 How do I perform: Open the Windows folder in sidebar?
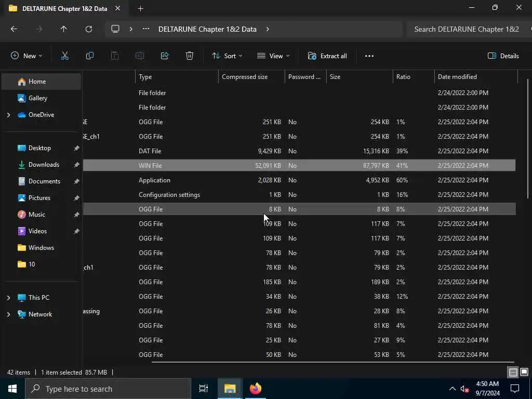tap(41, 248)
